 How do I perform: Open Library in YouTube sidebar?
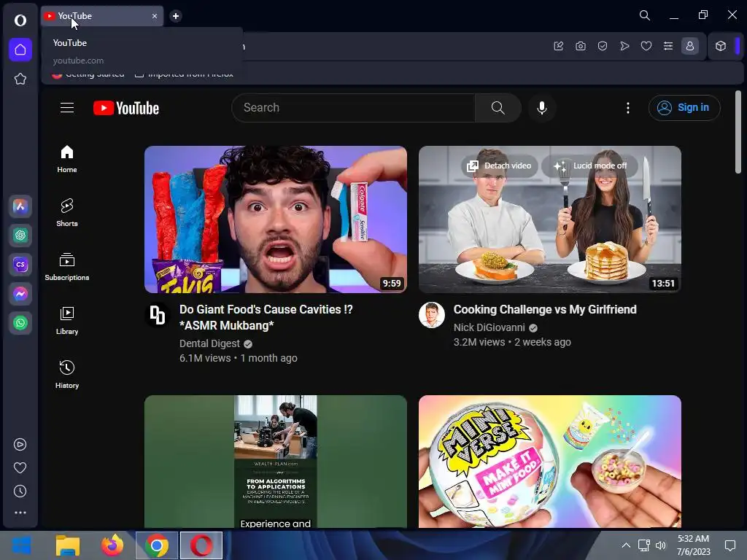[x=67, y=321]
